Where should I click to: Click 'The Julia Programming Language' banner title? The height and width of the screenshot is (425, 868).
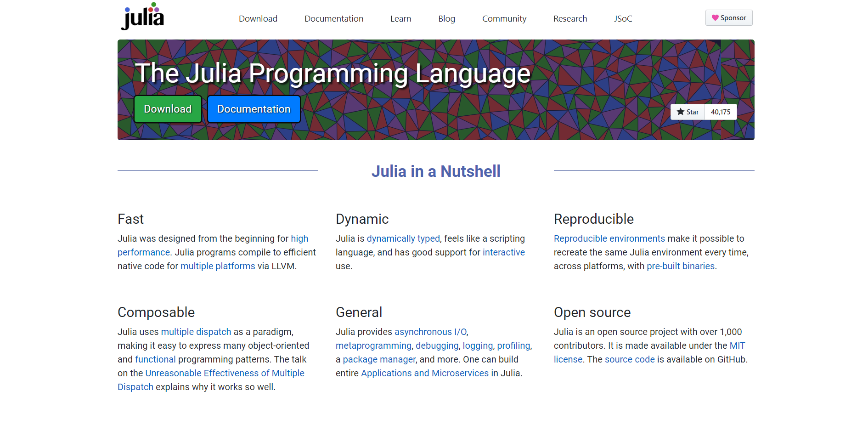333,74
